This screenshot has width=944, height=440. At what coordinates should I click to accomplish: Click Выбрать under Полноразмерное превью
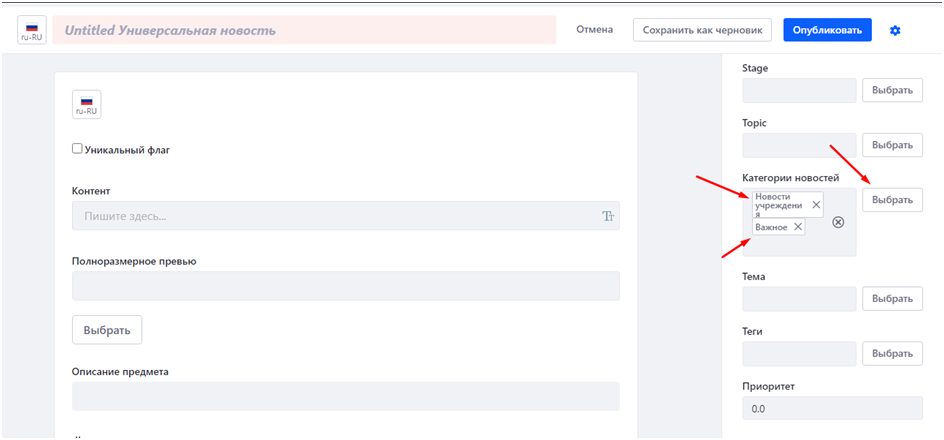pyautogui.click(x=107, y=329)
